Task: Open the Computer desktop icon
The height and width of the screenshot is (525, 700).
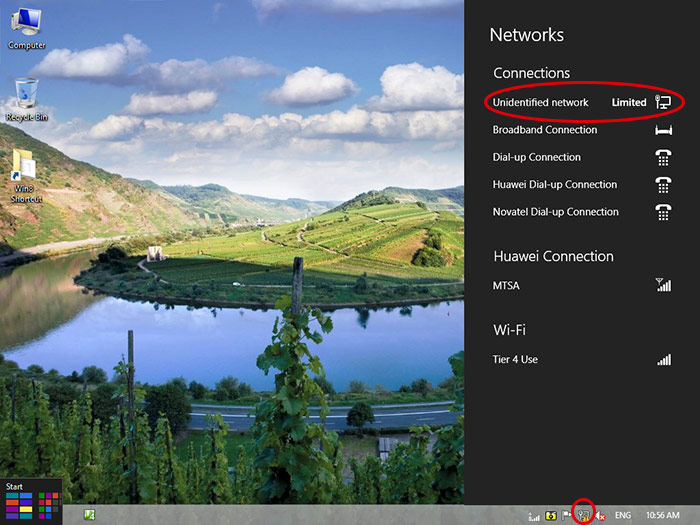Action: click(26, 29)
